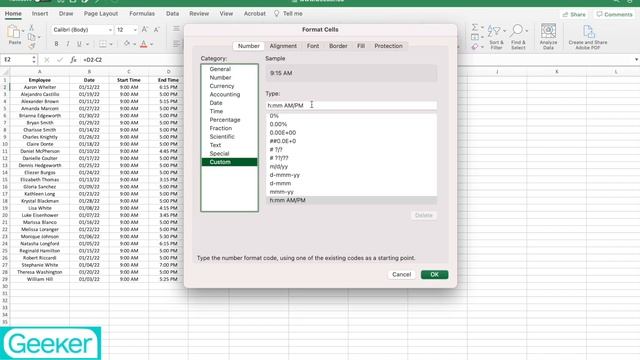Image resolution: width=640 pixels, height=360 pixels.
Task: Open the Font Color dropdown arrow
Action: tap(151, 44)
